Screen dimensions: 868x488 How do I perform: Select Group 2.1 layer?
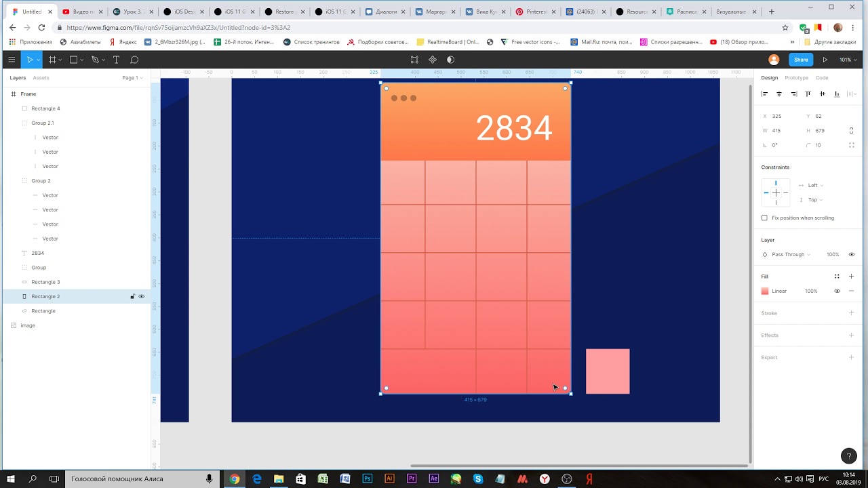[x=43, y=123]
